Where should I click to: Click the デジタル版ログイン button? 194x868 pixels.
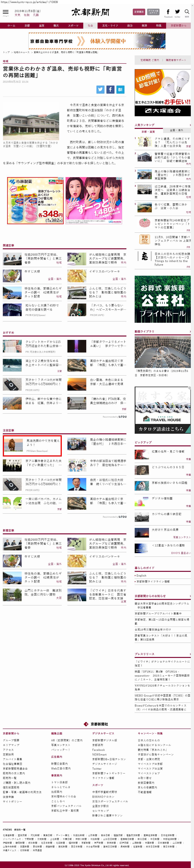153,12
